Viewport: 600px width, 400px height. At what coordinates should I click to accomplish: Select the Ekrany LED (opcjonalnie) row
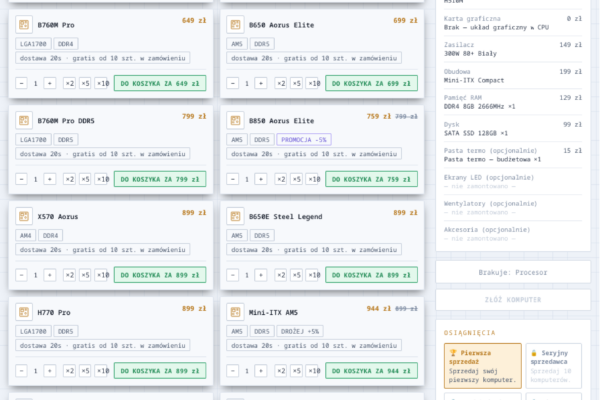point(513,181)
